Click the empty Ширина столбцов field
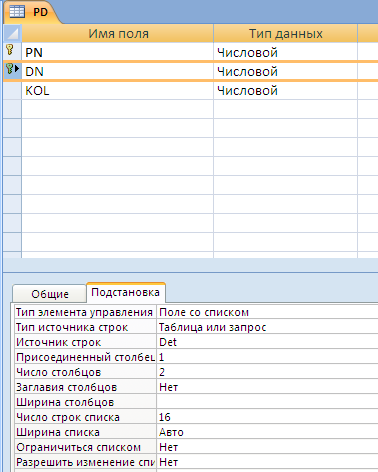Screen dimensions: 378x472 [267, 402]
